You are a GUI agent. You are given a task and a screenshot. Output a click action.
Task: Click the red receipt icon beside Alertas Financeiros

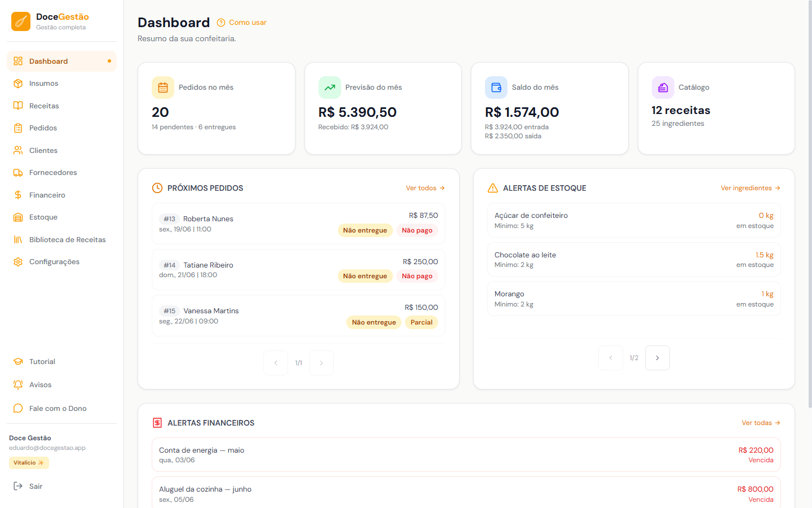point(157,423)
